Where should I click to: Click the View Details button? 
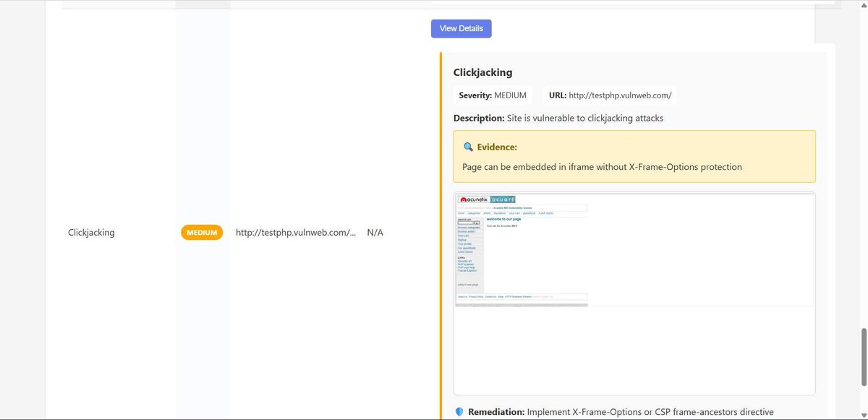tap(461, 28)
